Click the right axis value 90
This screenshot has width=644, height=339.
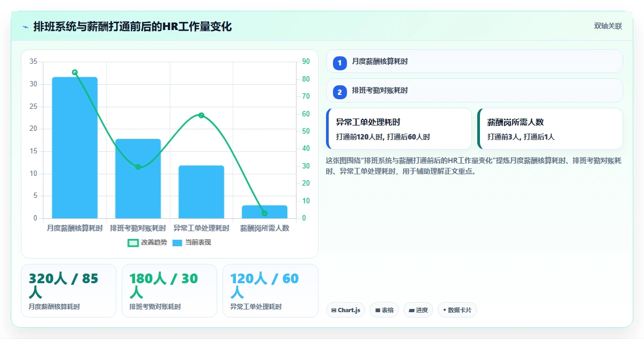click(306, 62)
